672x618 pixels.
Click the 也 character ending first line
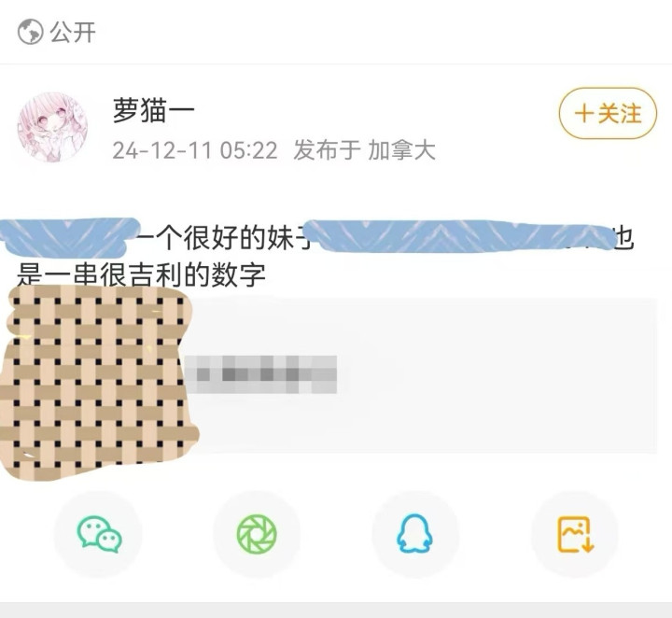coord(622,239)
